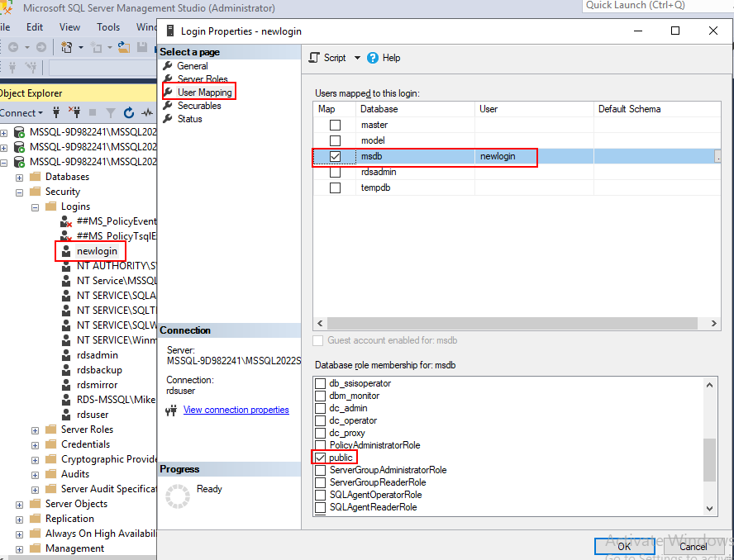Select the General page

coord(193,66)
